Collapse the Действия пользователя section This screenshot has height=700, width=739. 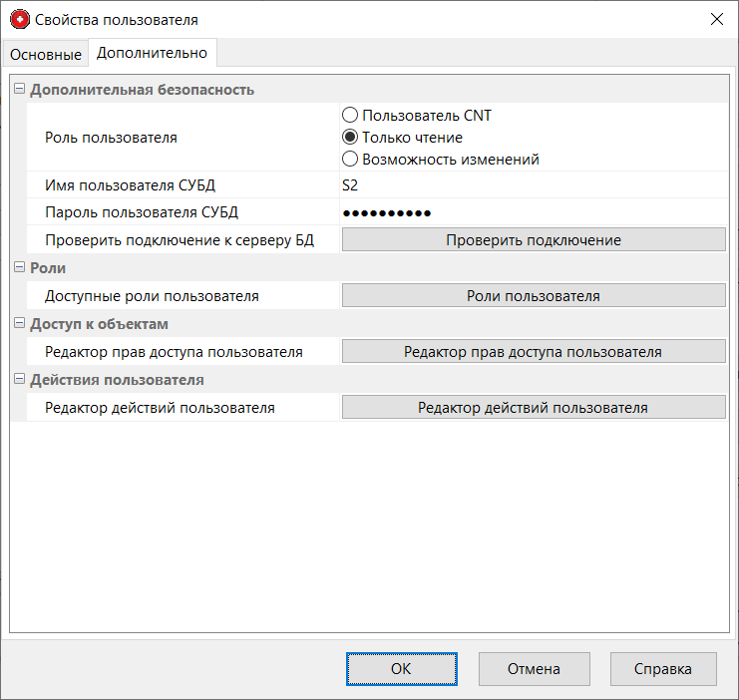tap(18, 380)
